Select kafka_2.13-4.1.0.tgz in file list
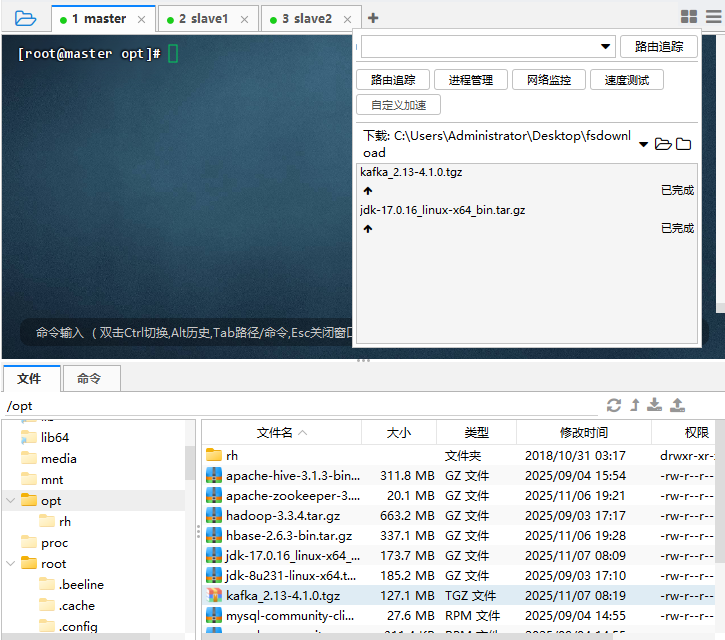 459,596
